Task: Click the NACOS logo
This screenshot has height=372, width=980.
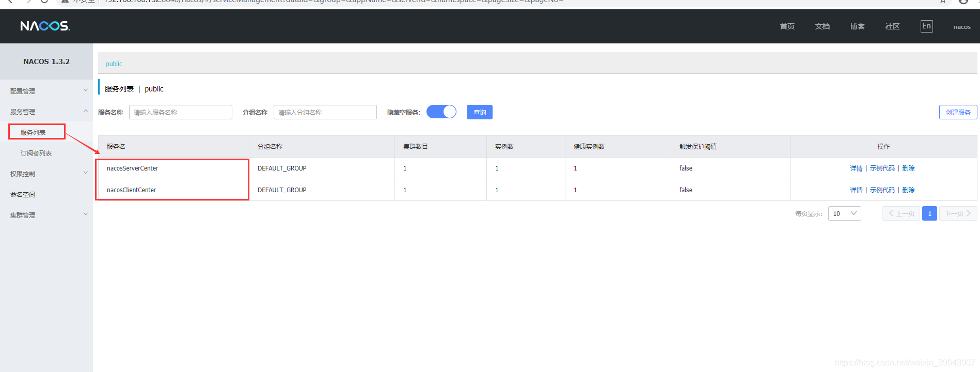Action: (x=45, y=26)
